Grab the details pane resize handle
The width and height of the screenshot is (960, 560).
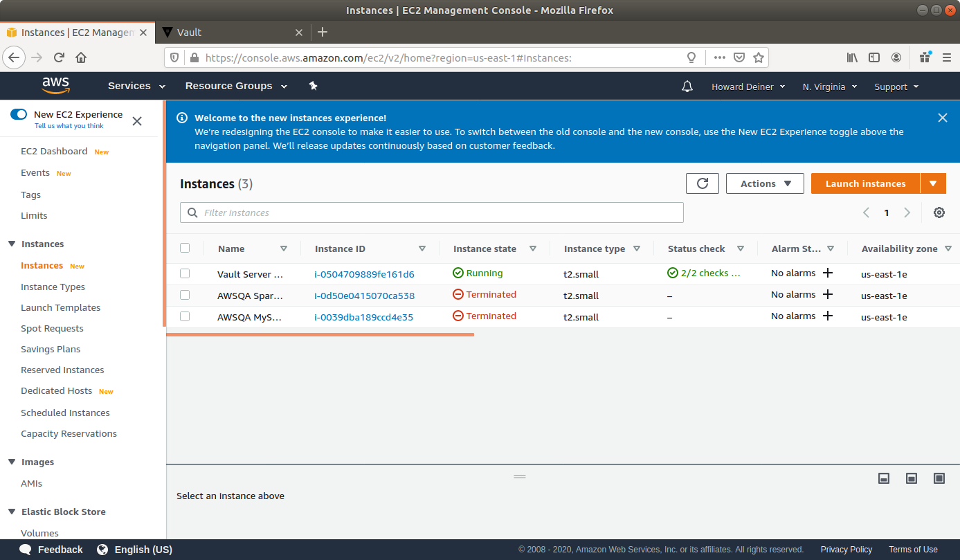pyautogui.click(x=520, y=476)
